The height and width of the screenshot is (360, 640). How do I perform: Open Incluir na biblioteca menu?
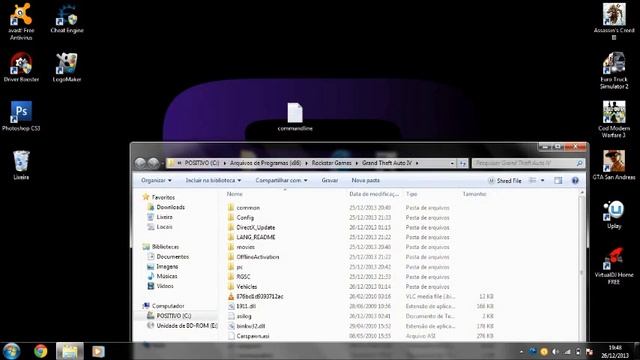(213, 180)
